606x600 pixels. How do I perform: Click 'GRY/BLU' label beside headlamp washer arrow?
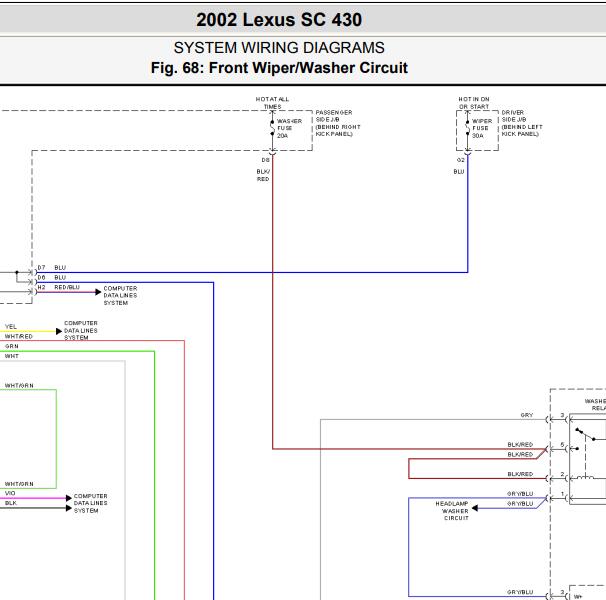(x=520, y=503)
